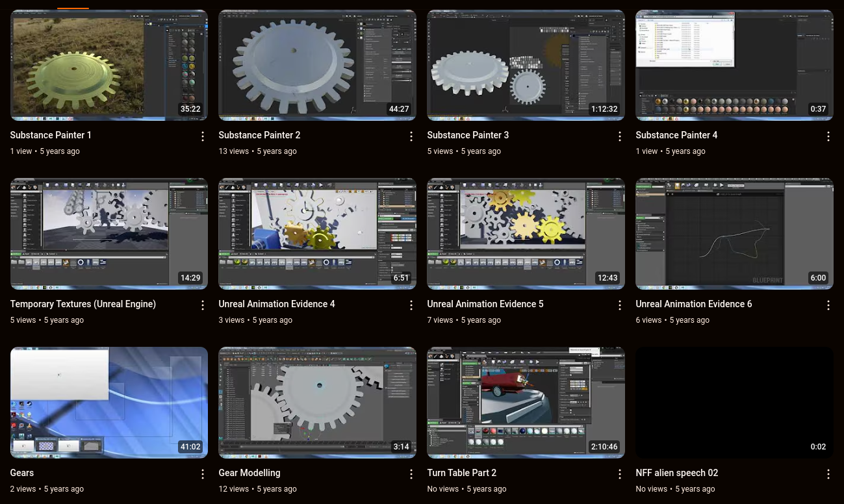The image size is (844, 504).
Task: Open the NFF alien speech 02 title link
Action: (677, 473)
